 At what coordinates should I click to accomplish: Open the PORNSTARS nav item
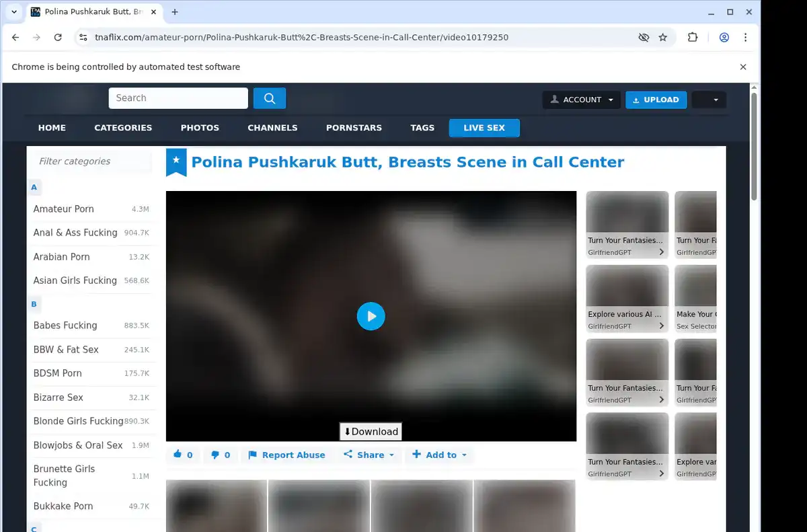click(354, 128)
